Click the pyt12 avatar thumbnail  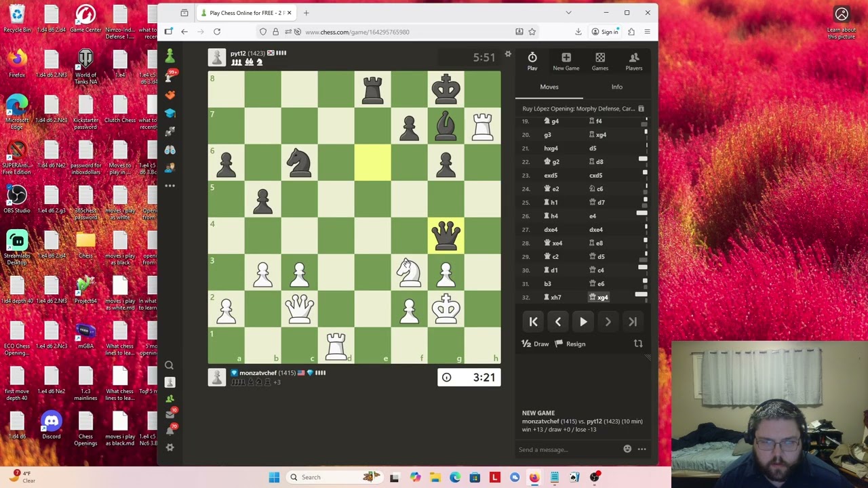pyautogui.click(x=216, y=58)
